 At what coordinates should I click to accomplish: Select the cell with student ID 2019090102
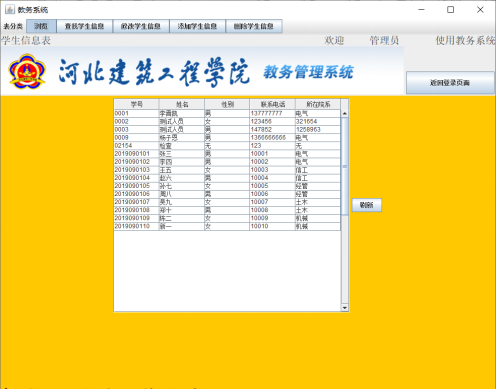click(x=136, y=162)
